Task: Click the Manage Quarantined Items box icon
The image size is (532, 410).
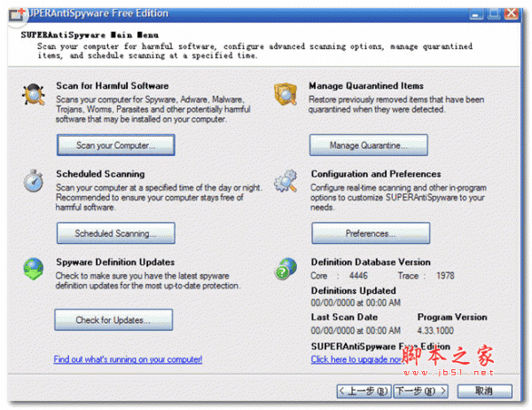Action: click(x=286, y=94)
